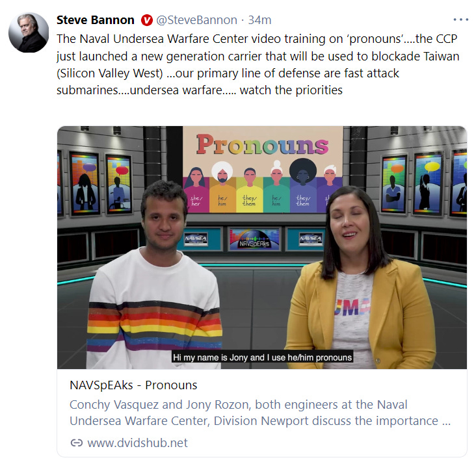Open the www.dvidshub.net link
Image resolution: width=476 pixels, height=462 pixels.
[x=137, y=443]
